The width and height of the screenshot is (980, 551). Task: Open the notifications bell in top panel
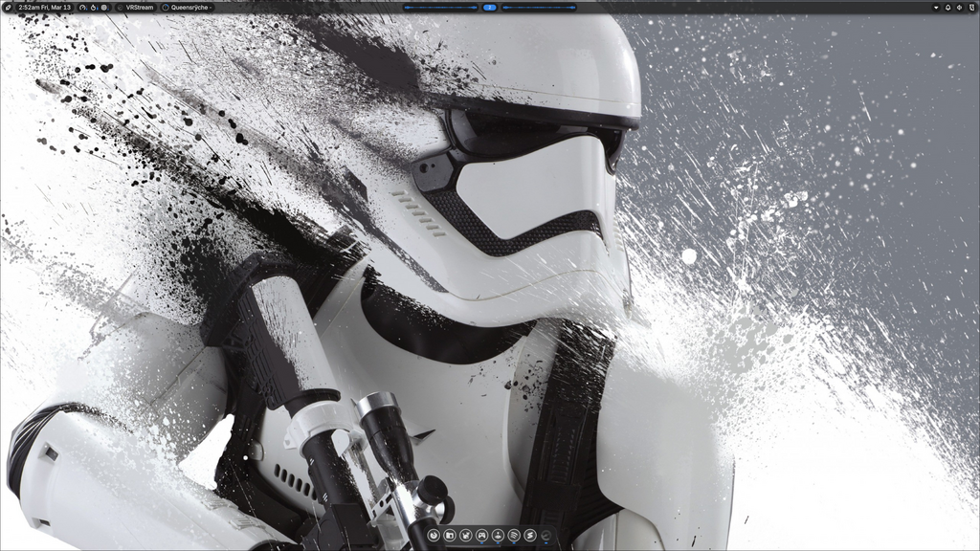point(948,8)
